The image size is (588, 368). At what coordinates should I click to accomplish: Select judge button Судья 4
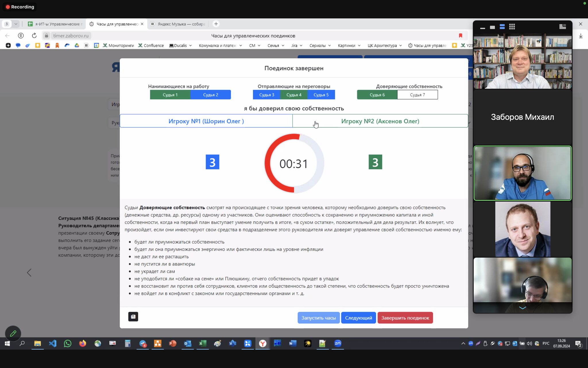coord(294,95)
